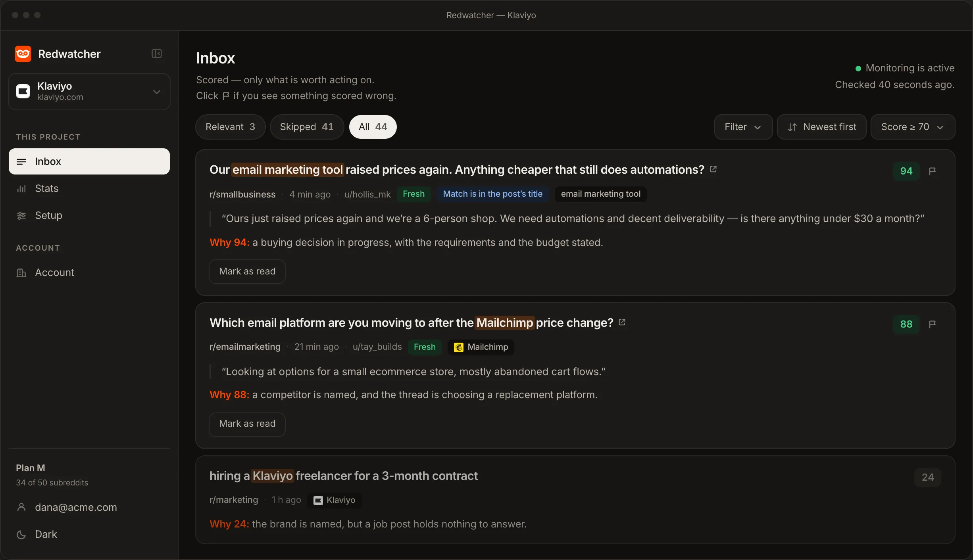Click the Mailchimp keyword tag with logo

click(x=481, y=347)
